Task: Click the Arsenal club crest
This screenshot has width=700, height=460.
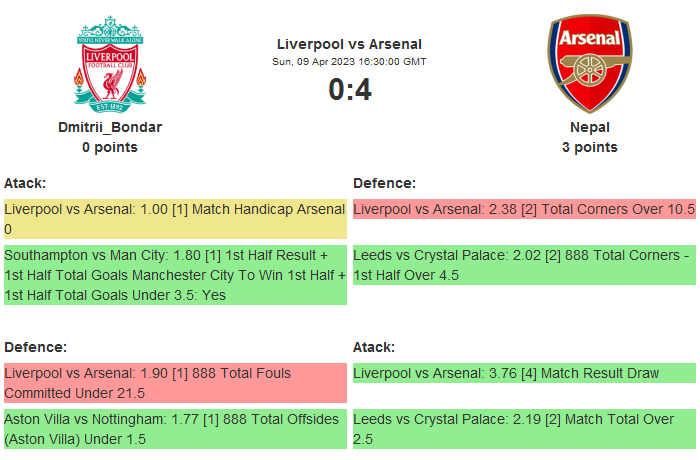Action: 590,63
